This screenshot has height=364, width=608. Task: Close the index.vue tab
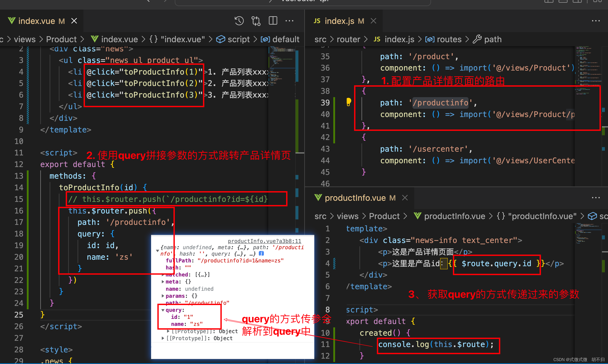click(74, 21)
